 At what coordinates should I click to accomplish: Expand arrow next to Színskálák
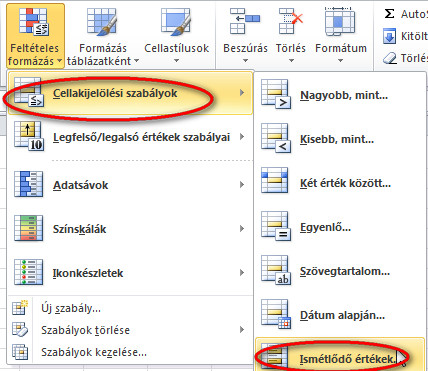coord(242,228)
